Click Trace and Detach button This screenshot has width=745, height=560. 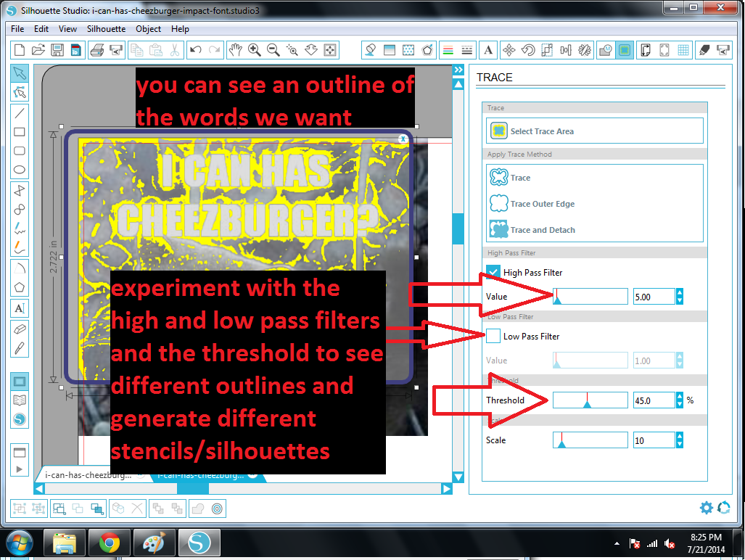click(532, 230)
